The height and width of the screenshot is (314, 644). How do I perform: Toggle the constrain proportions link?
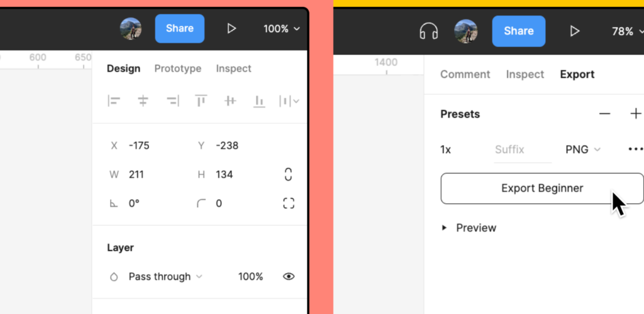coord(289,175)
